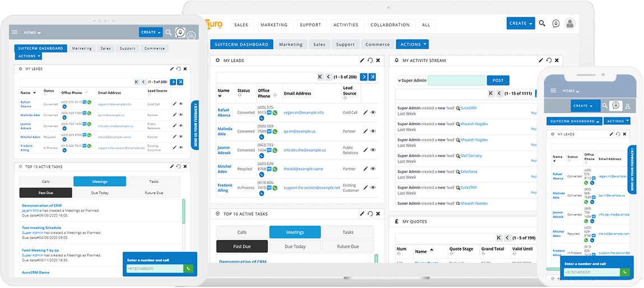644x288 pixels.
Task: Switch to Commerce tab on the laptop
Action: click(377, 44)
